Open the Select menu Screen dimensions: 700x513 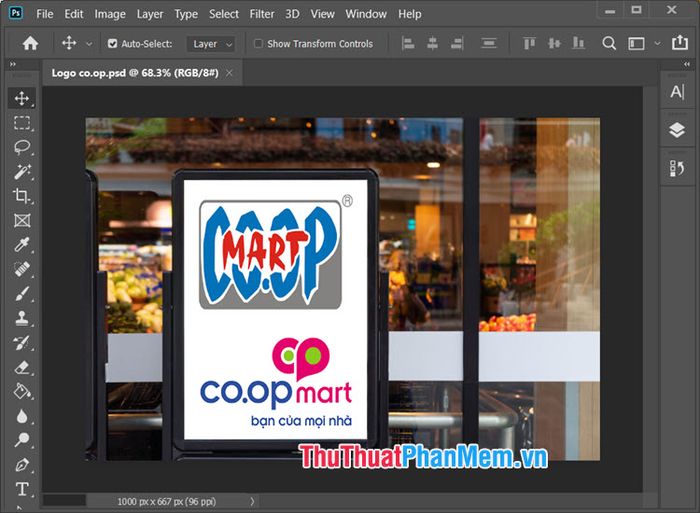[224, 14]
